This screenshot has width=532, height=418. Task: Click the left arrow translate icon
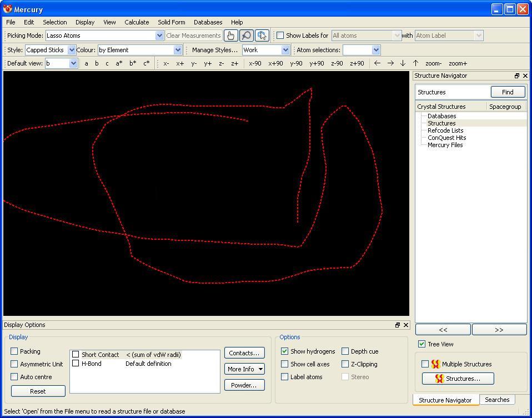[377, 63]
